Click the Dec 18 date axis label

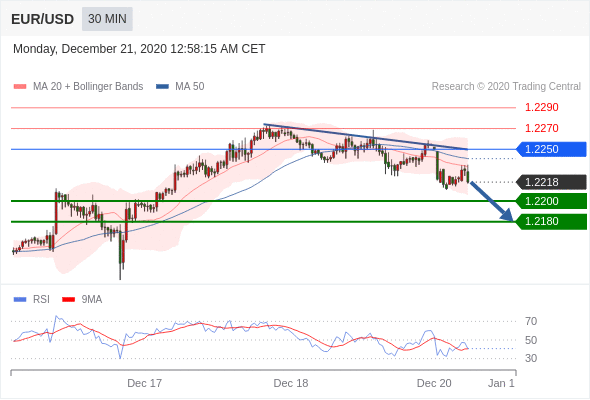291,383
